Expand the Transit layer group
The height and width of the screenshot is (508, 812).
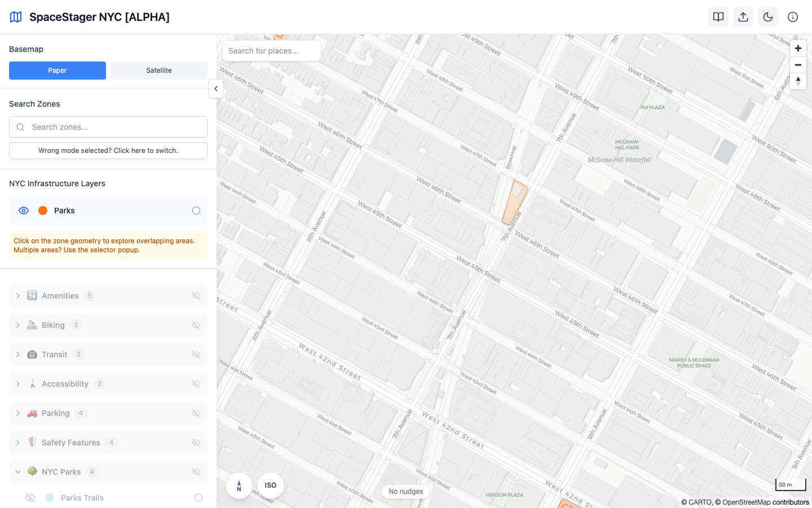tap(17, 354)
